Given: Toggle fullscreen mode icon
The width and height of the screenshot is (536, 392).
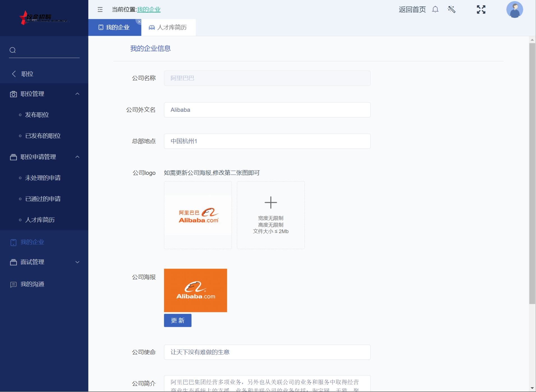Looking at the screenshot, I should 481,10.
